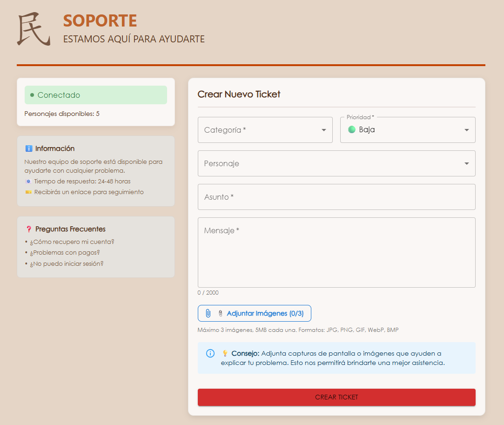Click the green Baja priority color dot
504x425 pixels.
(x=352, y=129)
